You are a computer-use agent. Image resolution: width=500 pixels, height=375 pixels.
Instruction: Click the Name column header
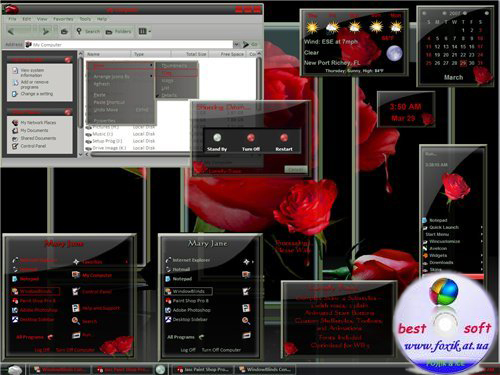[x=107, y=54]
